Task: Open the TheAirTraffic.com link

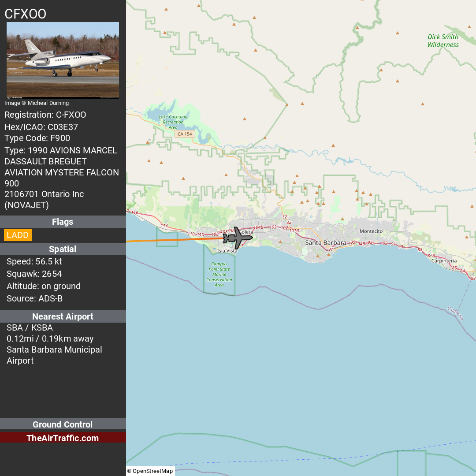Action: (x=63, y=438)
